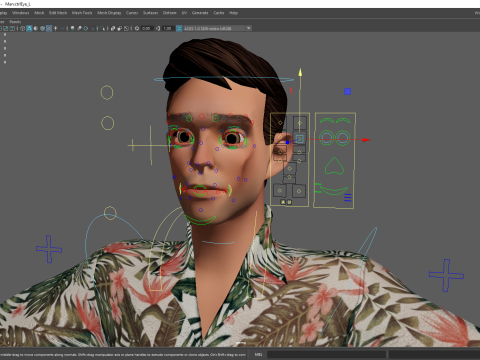Click the blue manipulator pivot dot
The width and height of the screenshot is (480, 360).
[x=287, y=142]
